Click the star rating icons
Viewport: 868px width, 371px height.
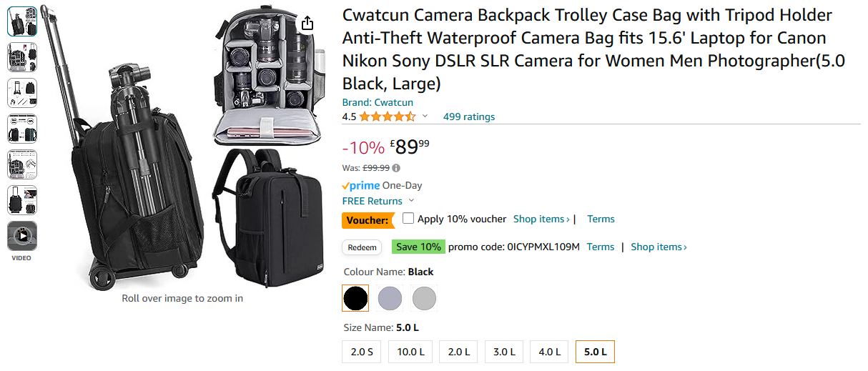click(x=387, y=117)
